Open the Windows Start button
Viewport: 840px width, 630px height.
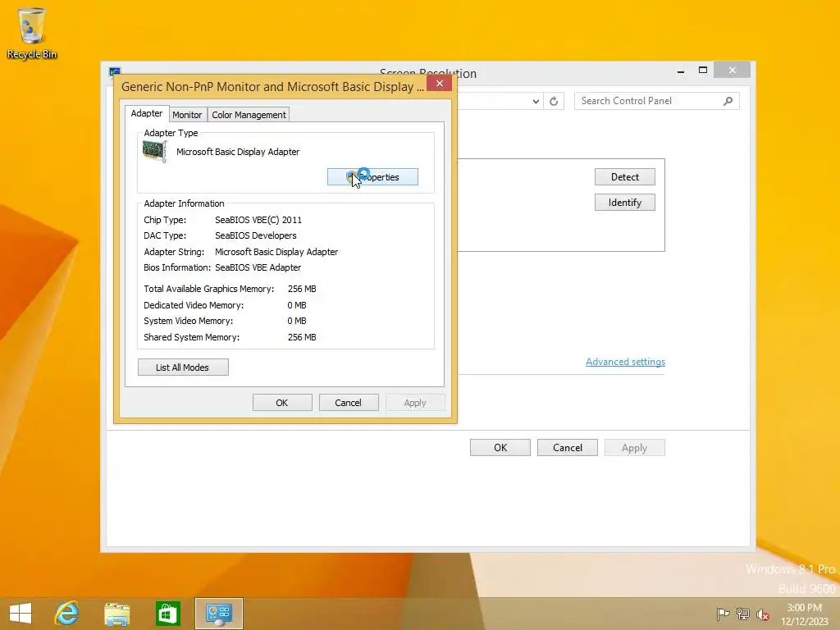coord(21,614)
